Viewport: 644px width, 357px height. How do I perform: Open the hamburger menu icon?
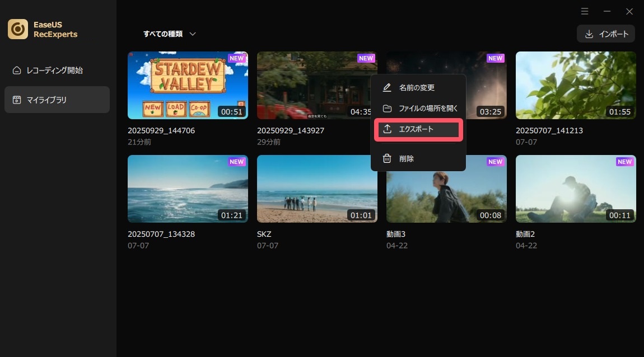585,11
